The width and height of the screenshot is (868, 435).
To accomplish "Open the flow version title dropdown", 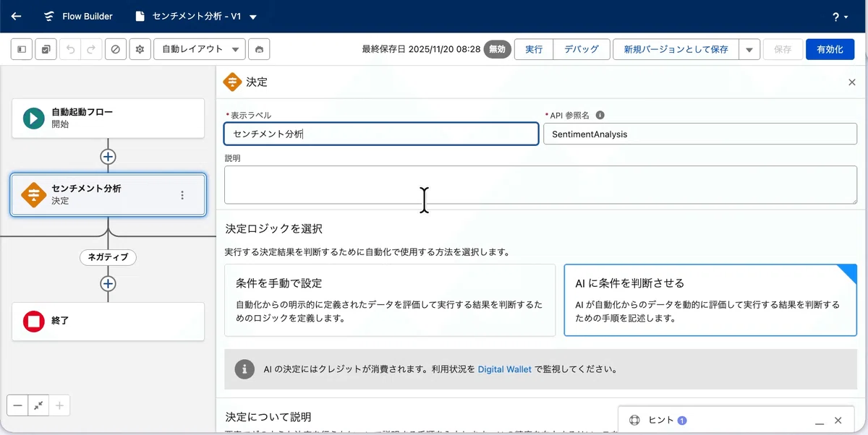I will (x=252, y=16).
